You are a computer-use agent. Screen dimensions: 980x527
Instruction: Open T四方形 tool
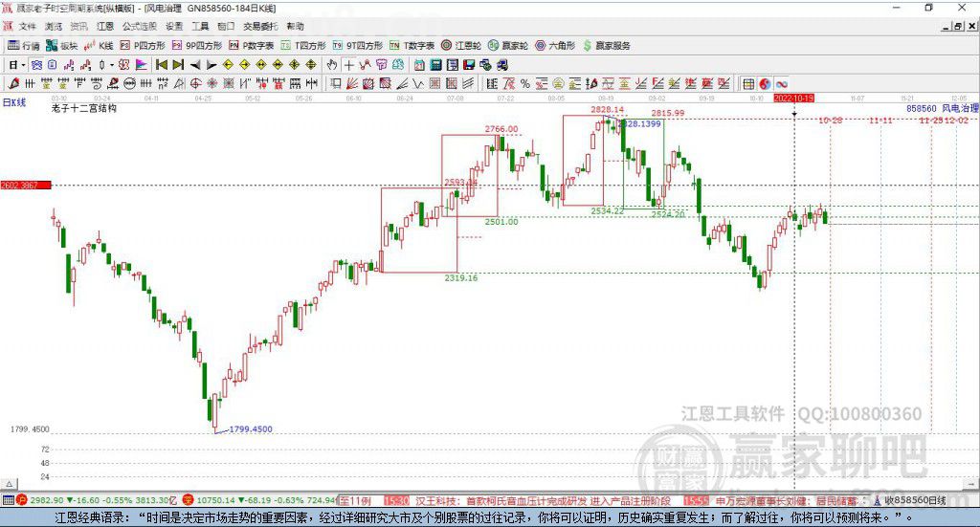pos(303,46)
